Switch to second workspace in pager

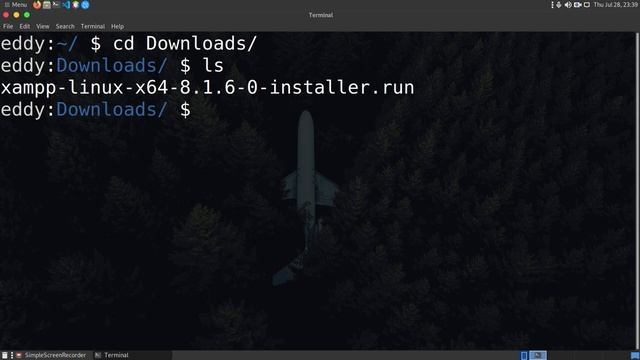click(538, 355)
